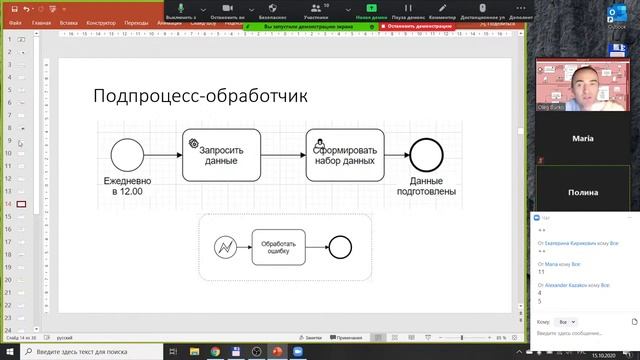Select end event circle in error subprocess
This screenshot has height=360, width=640.
tap(340, 247)
